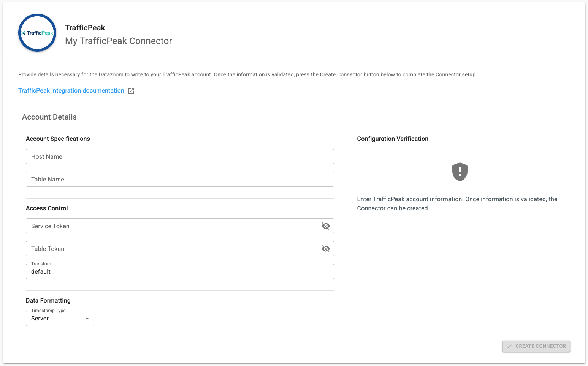588x366 pixels.
Task: Click the 'Enter TrafficPeak account information' message
Action: 457,204
